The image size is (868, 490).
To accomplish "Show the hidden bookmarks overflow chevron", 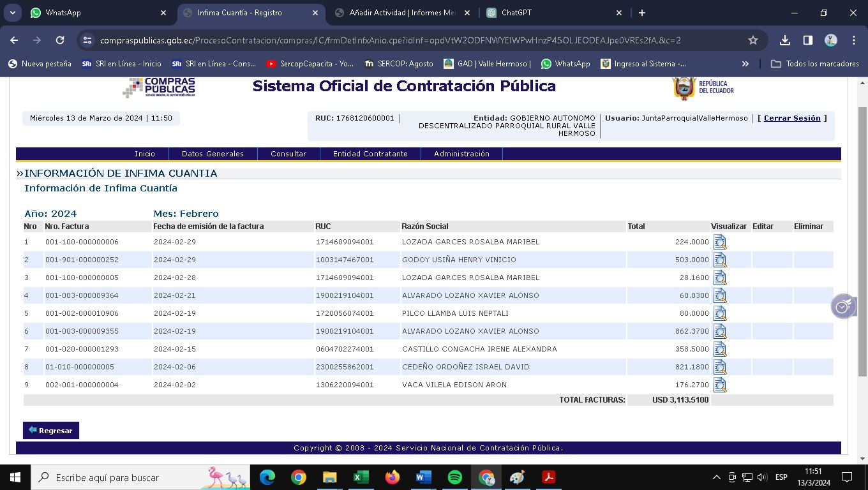I will (745, 64).
